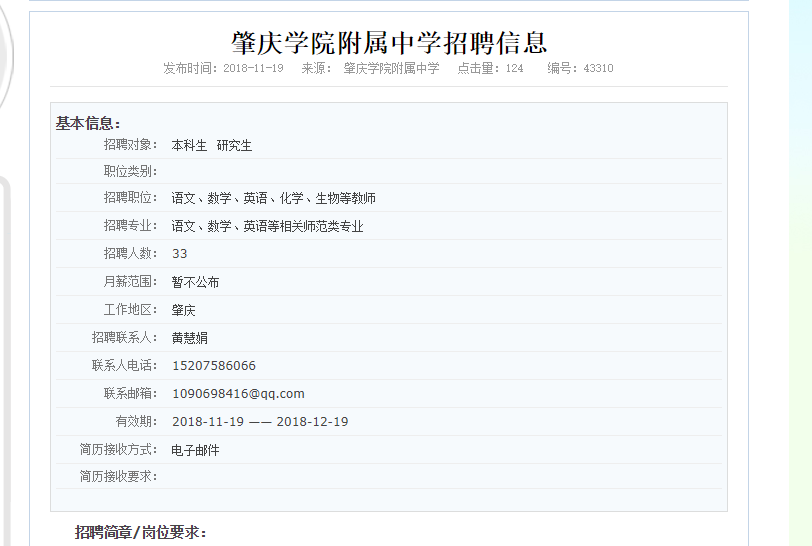Click the 本科生 recruitment target
Screen dimensions: 812x546
click(189, 146)
